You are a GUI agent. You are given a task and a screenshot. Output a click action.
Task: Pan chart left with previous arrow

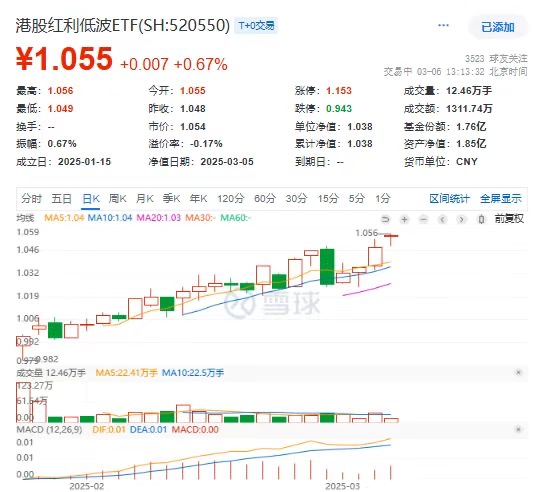click(443, 219)
